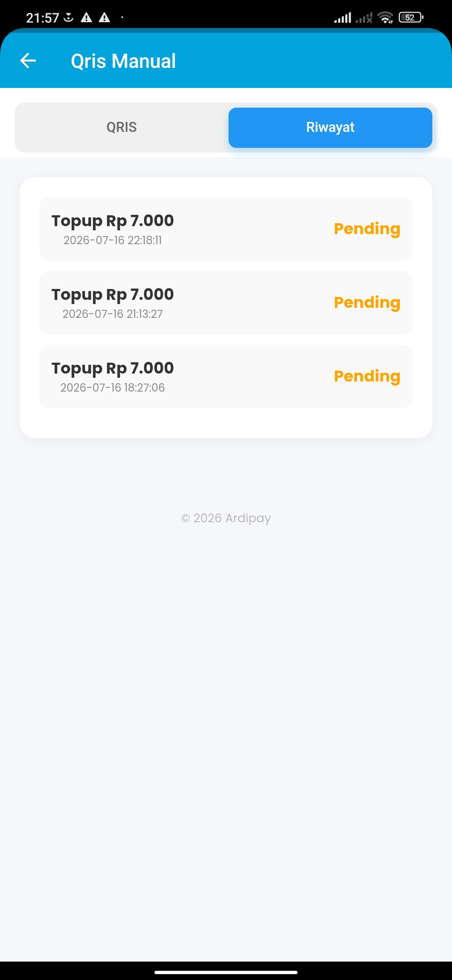Tap the first warning triangle in status bar
452x980 pixels.
86,18
